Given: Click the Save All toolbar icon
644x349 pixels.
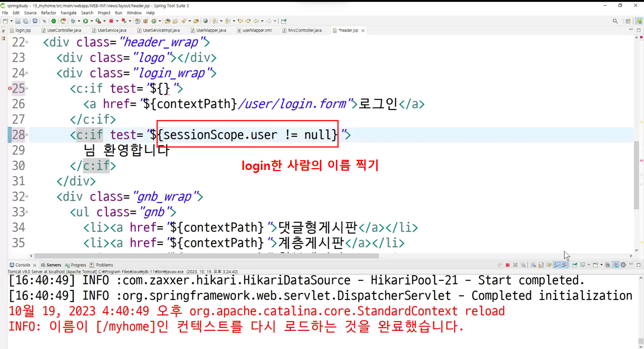Looking at the screenshot, I should (26, 21).
